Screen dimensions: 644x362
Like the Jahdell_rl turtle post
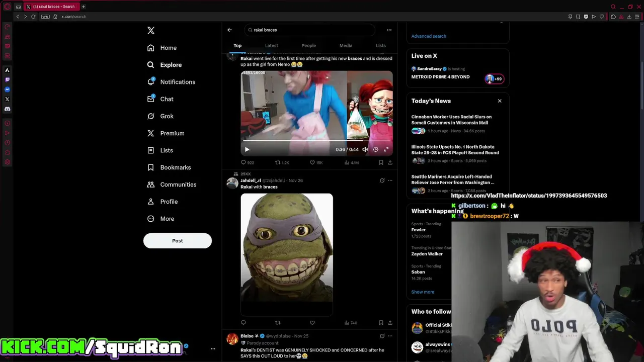312,322
